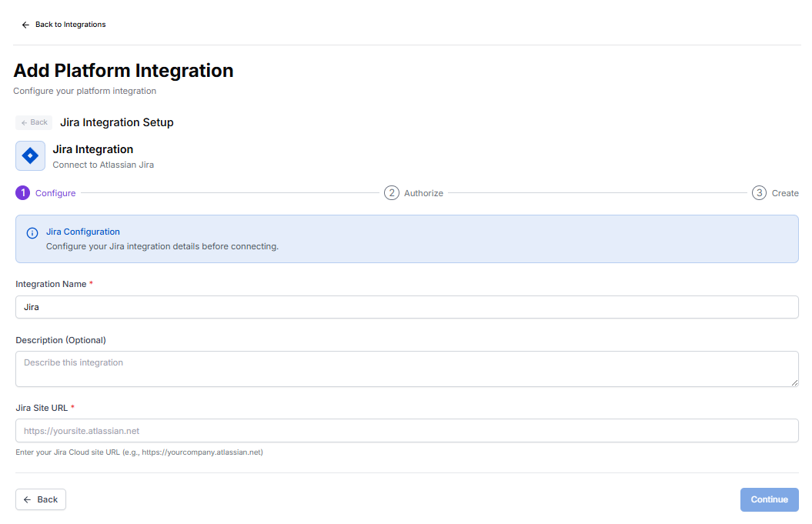Select the Configure step label
Viewport: 812px width, 524px height.
(x=55, y=193)
